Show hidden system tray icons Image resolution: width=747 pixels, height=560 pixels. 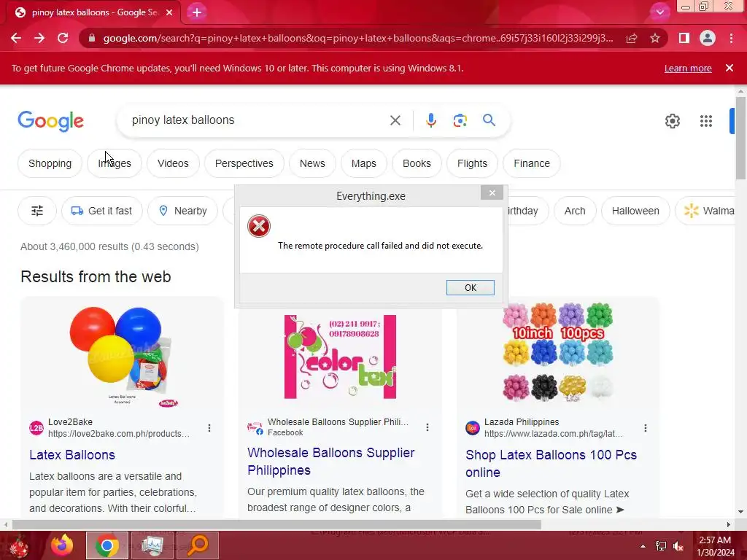[643, 546]
